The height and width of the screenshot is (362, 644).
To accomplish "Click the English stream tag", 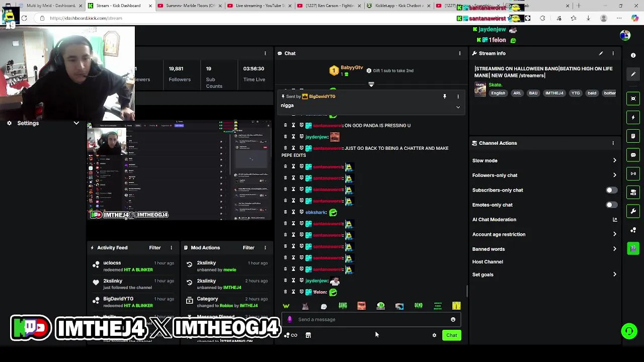I will (498, 93).
